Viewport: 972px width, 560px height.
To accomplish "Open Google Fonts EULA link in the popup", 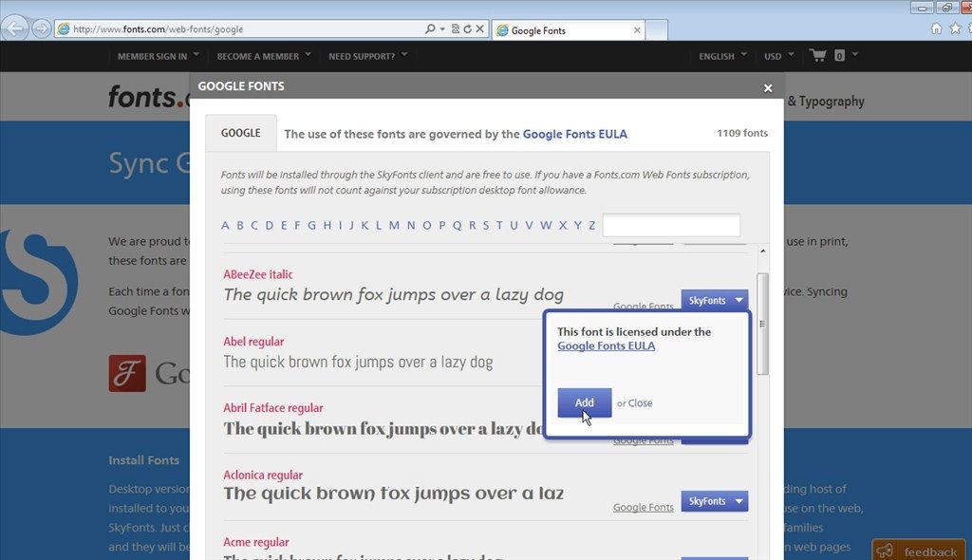I will pyautogui.click(x=606, y=346).
